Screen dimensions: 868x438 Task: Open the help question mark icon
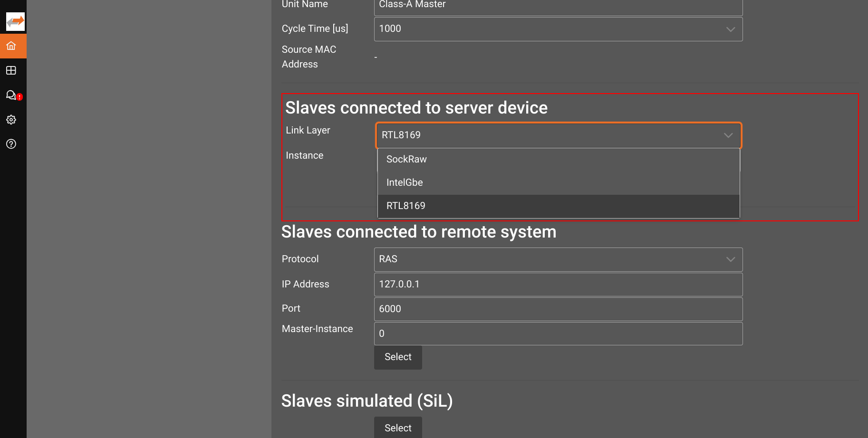[x=11, y=144]
